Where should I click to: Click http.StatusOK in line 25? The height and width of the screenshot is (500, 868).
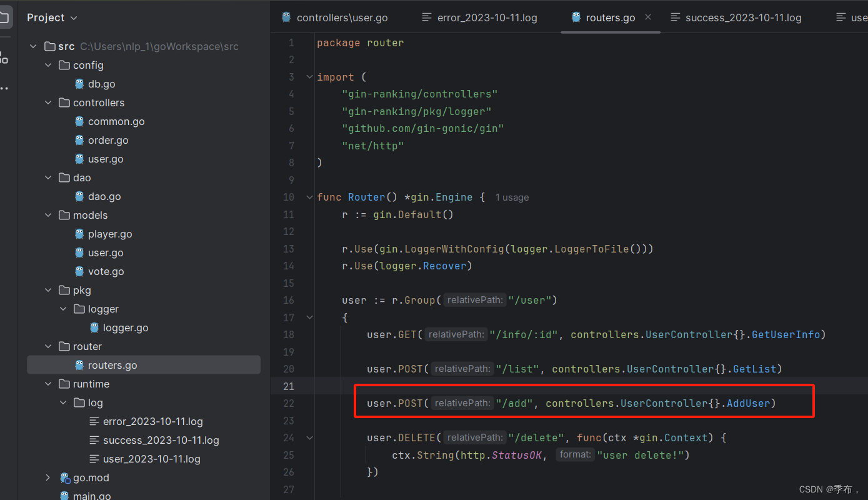501,455
